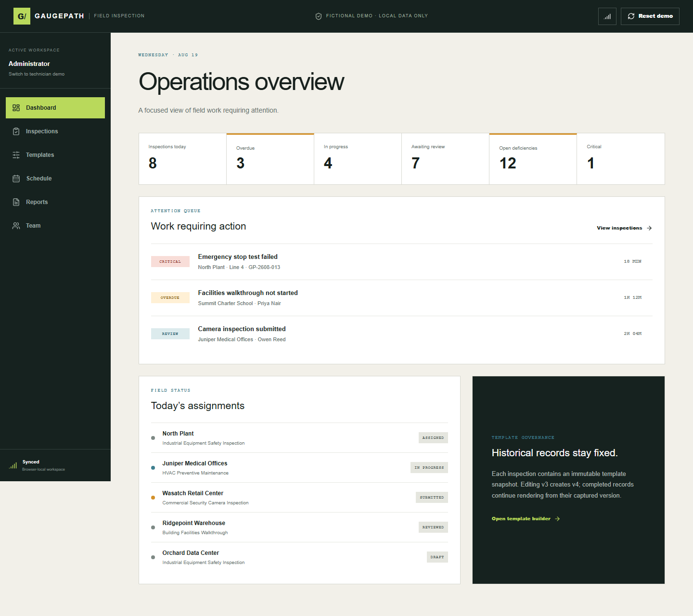
Task: Click the Reports document icon
Action: click(16, 202)
